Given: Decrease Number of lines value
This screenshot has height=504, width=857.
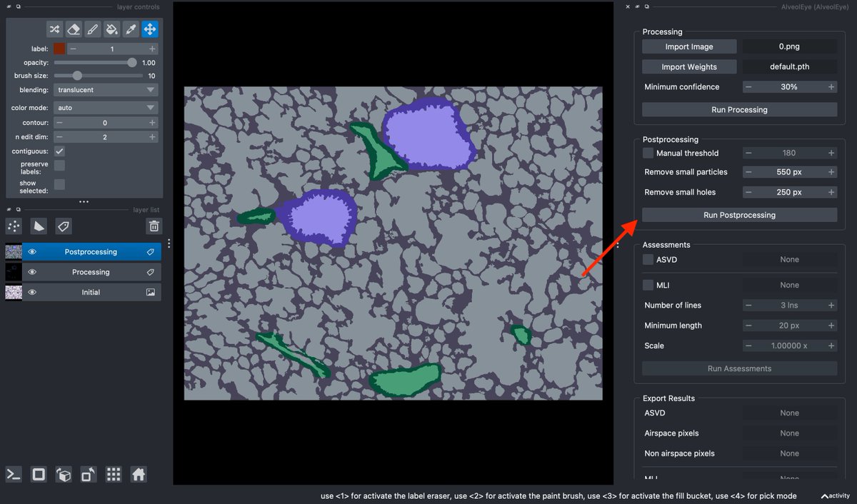Looking at the screenshot, I should [x=748, y=306].
